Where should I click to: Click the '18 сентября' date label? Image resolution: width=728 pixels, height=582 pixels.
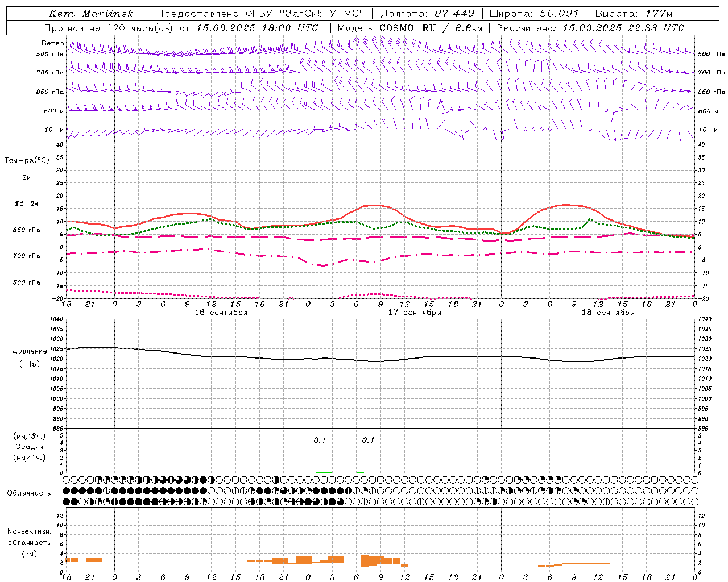pos(608,313)
